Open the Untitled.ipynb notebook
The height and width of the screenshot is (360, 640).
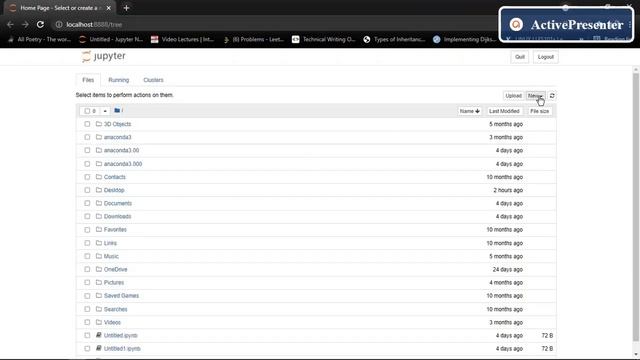120,335
